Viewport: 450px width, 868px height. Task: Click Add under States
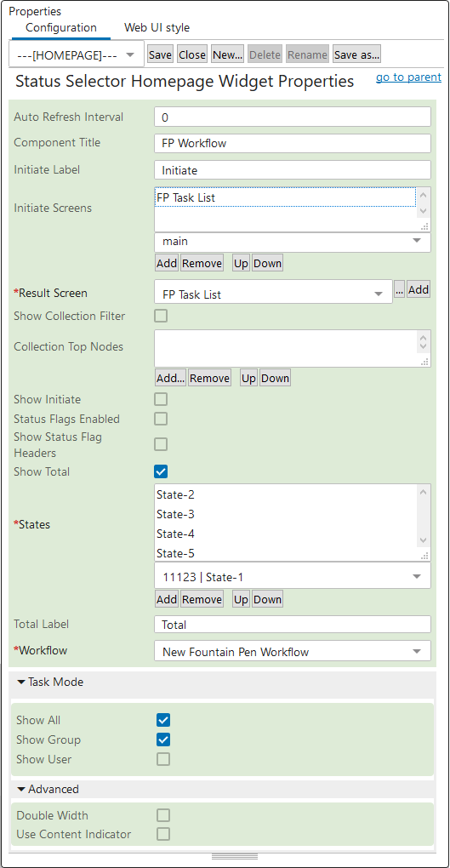(x=166, y=600)
